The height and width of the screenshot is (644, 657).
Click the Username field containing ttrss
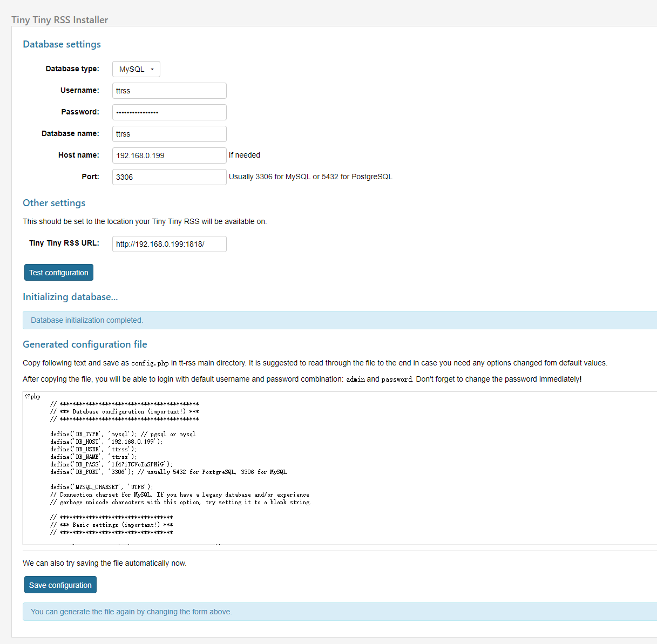tap(170, 91)
